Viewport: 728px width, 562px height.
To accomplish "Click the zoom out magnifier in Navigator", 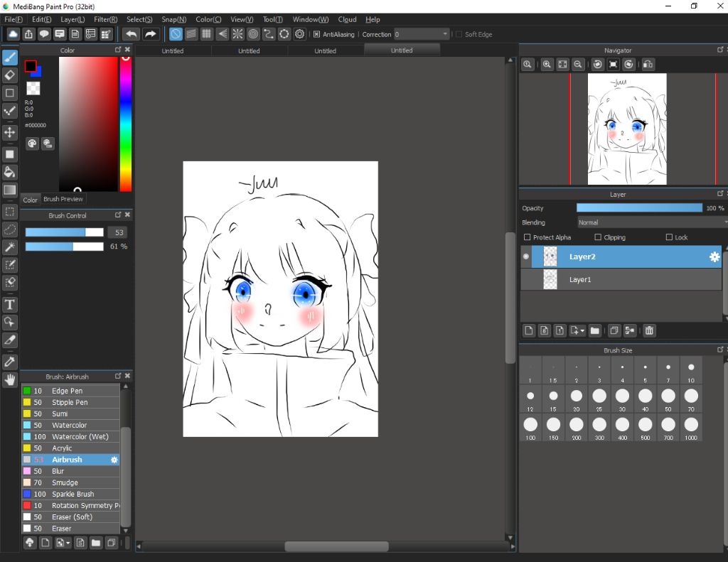I will pos(577,65).
